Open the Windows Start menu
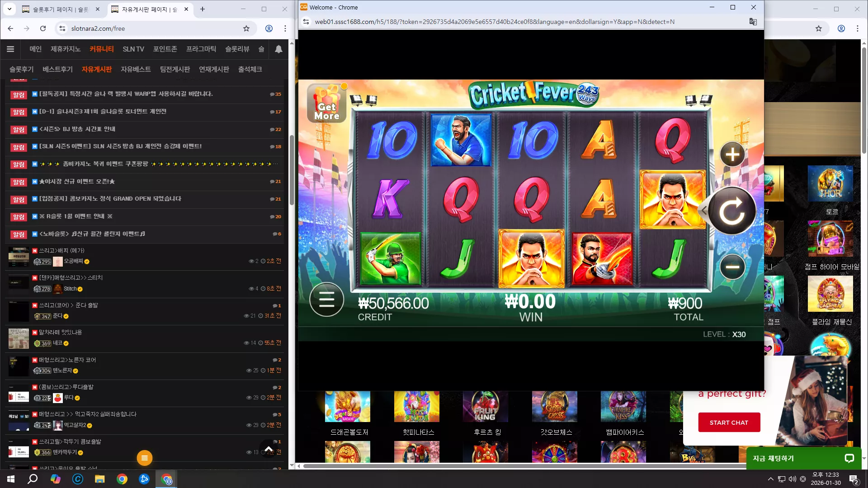This screenshot has height=488, width=868. [11, 479]
